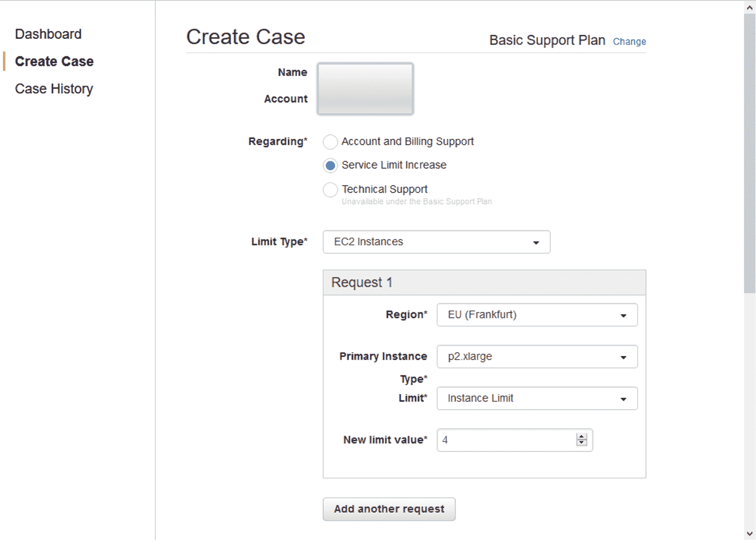The height and width of the screenshot is (546, 756).
Task: Increase new limit value with up arrow
Action: pyautogui.click(x=581, y=437)
